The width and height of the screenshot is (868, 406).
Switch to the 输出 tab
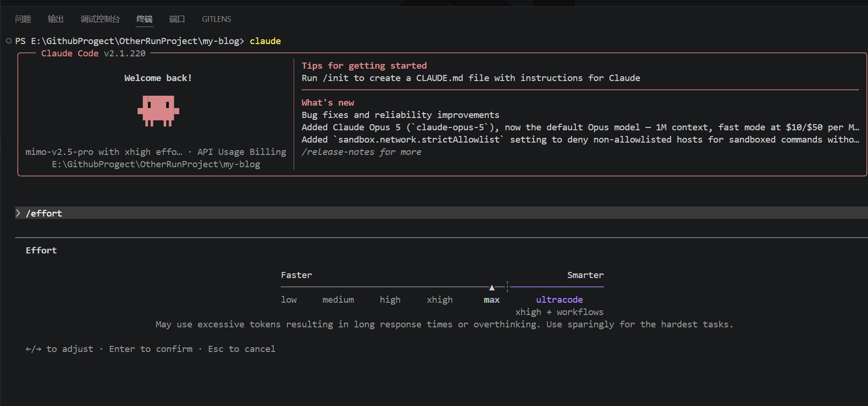(55, 19)
